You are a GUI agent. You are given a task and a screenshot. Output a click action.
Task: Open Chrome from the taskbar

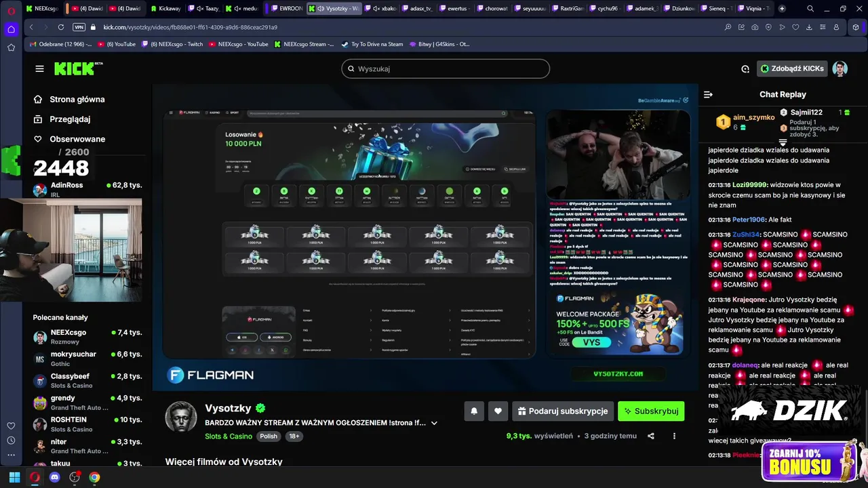(94, 477)
